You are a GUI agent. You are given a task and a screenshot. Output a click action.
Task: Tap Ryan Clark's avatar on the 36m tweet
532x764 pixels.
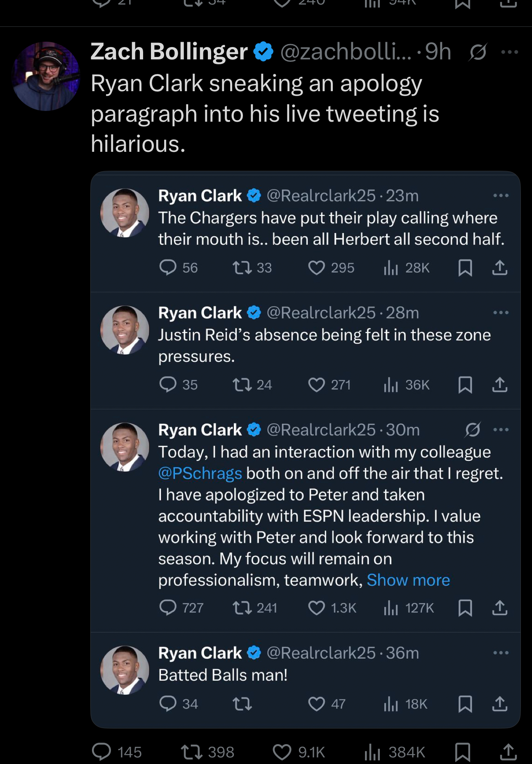pos(125,670)
